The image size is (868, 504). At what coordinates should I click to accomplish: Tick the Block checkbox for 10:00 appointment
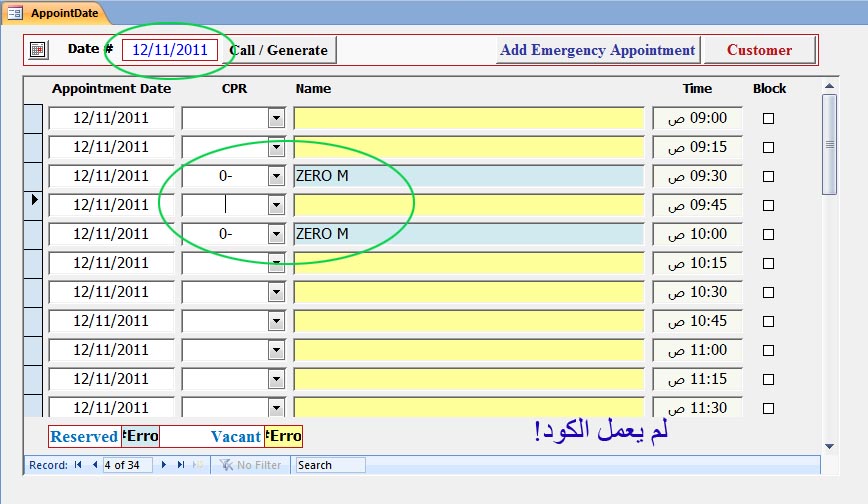(x=768, y=234)
